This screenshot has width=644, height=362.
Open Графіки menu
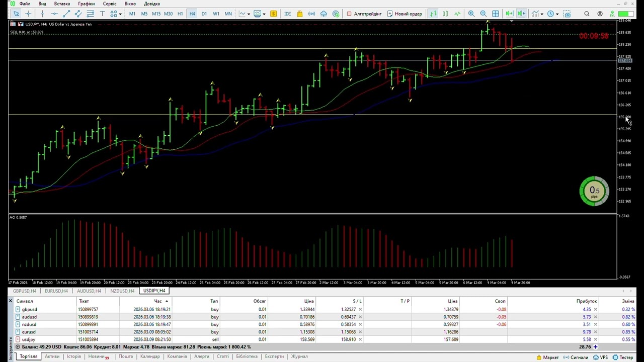pos(86,4)
